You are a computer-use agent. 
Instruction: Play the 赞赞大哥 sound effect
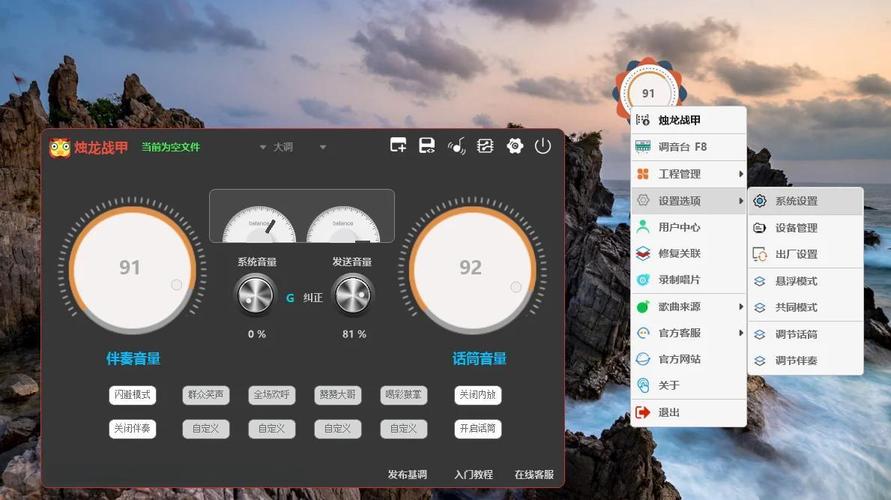pyautogui.click(x=338, y=395)
